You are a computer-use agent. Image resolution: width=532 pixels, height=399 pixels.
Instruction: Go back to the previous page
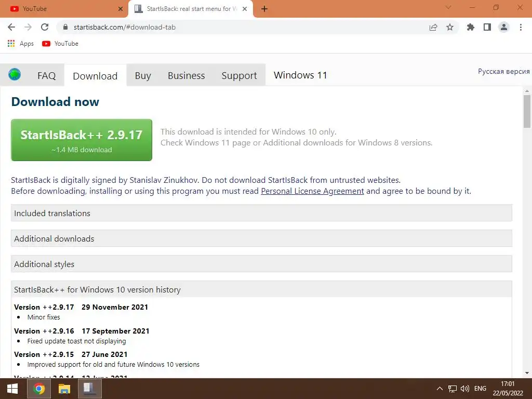pyautogui.click(x=11, y=27)
